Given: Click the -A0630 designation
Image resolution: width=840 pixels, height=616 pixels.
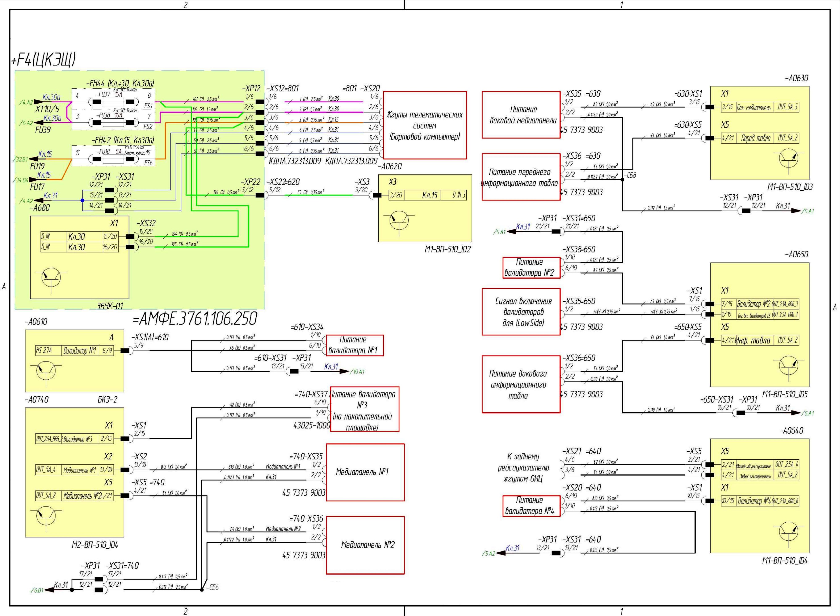Looking at the screenshot, I should [x=796, y=78].
